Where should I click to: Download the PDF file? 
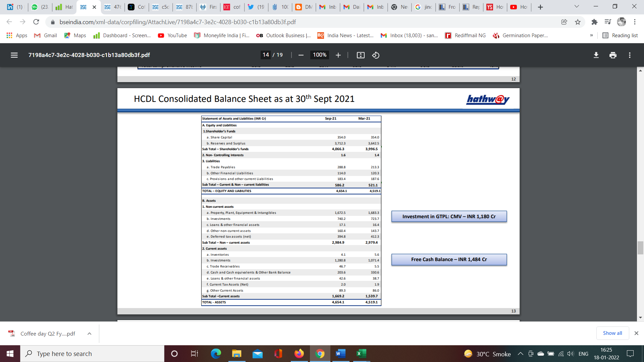[x=596, y=55]
